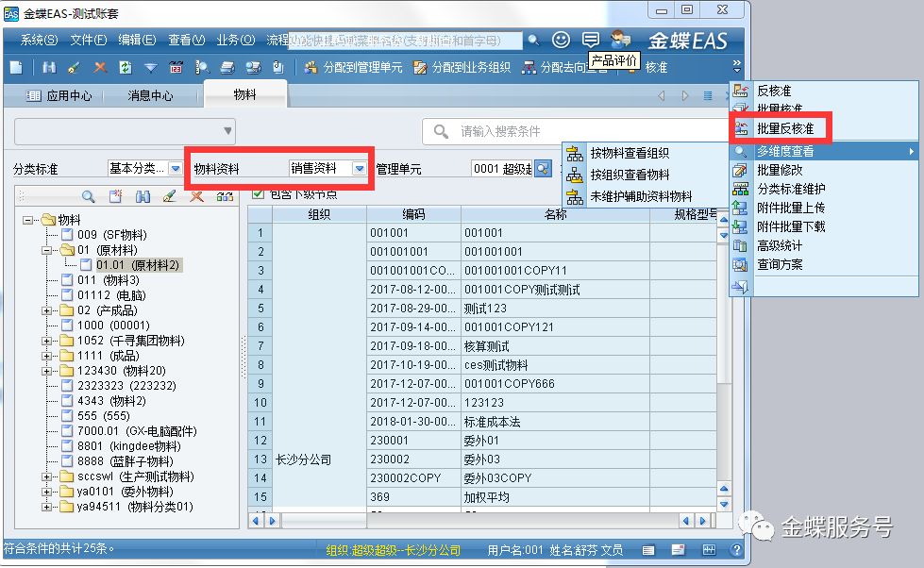Select 未维护辅助资料物料 submenu entry
Screen dimensions: 924x568
[641, 196]
